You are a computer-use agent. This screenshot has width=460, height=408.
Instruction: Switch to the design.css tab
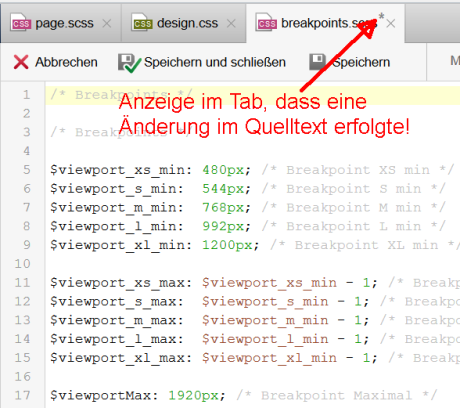[x=184, y=23]
